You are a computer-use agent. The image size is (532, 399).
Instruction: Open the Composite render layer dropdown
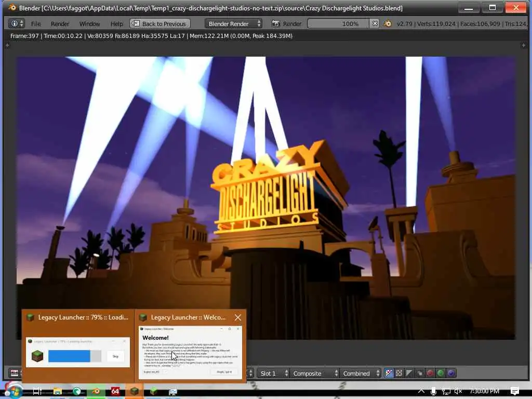coord(314,373)
